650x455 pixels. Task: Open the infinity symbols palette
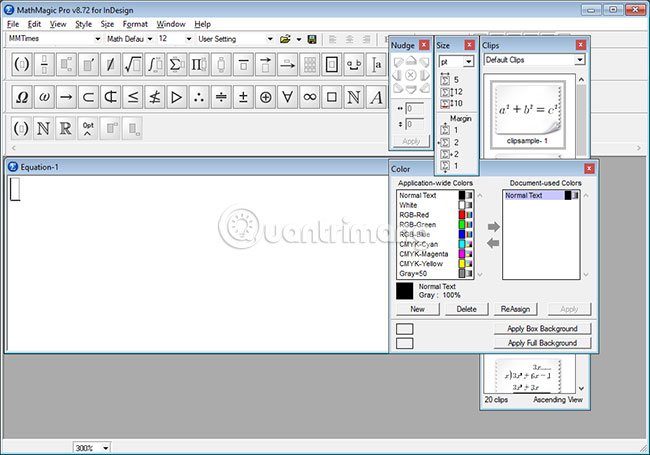pyautogui.click(x=310, y=97)
